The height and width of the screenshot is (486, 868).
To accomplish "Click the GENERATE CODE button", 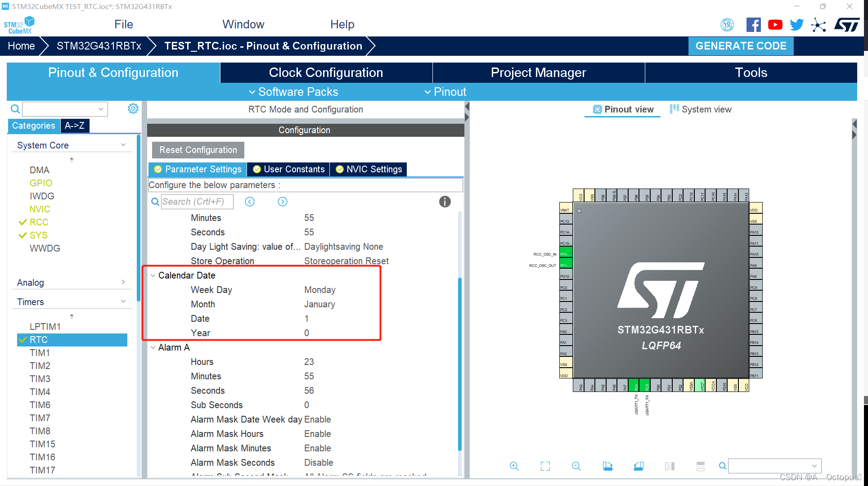I will pyautogui.click(x=741, y=45).
